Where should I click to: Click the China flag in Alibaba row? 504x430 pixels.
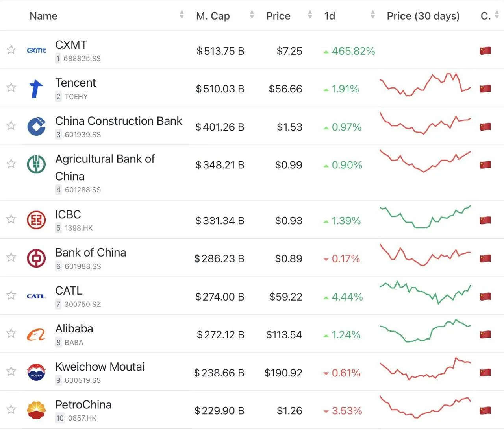485,335
